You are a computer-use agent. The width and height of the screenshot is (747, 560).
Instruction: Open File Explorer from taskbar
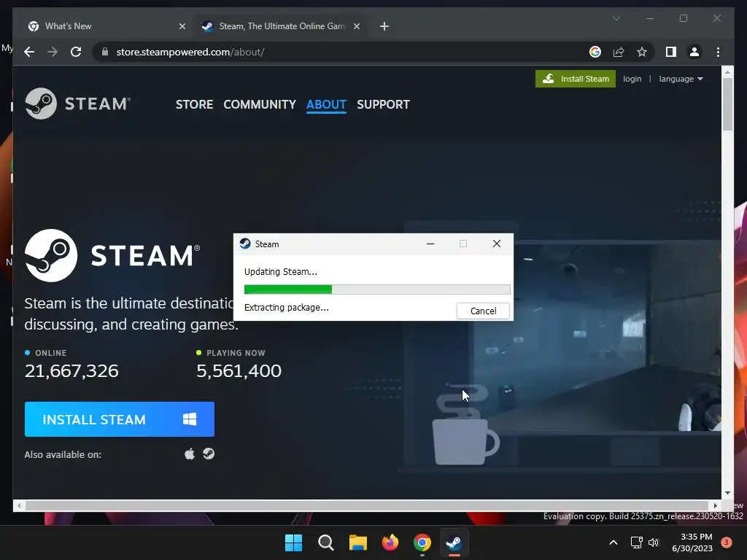click(x=357, y=542)
